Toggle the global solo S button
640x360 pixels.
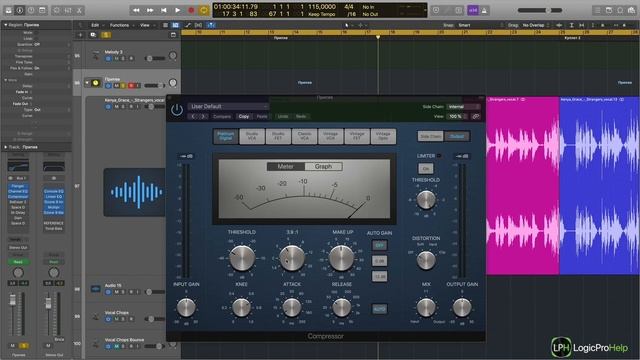pos(106,35)
